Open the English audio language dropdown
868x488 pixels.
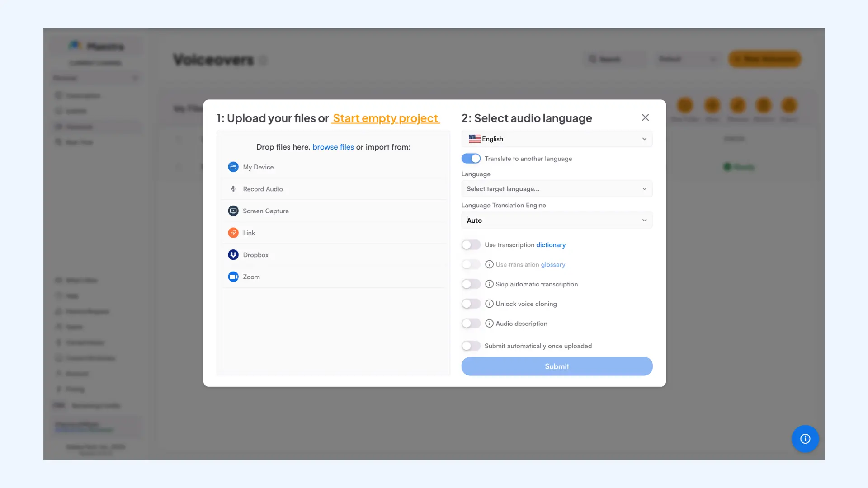tap(557, 139)
